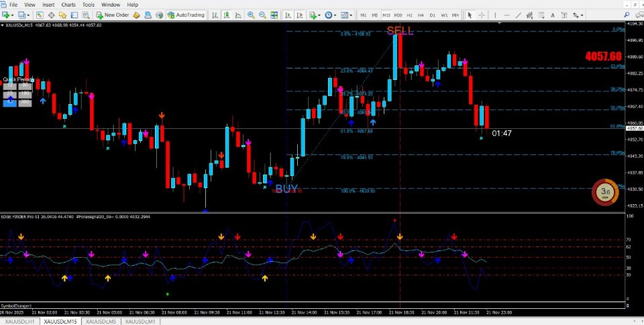This screenshot has height=325, width=644.
Task: Select the W1 timeframe button
Action: pos(444,15)
